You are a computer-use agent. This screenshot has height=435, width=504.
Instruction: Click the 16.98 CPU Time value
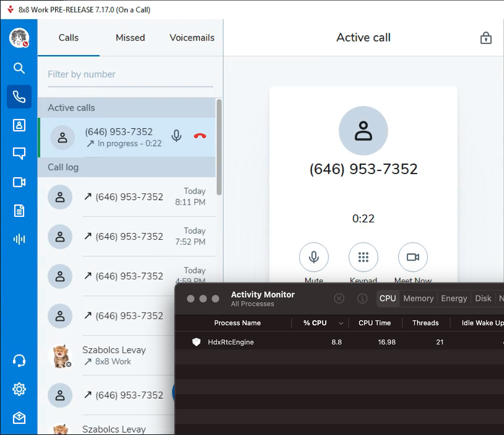387,342
